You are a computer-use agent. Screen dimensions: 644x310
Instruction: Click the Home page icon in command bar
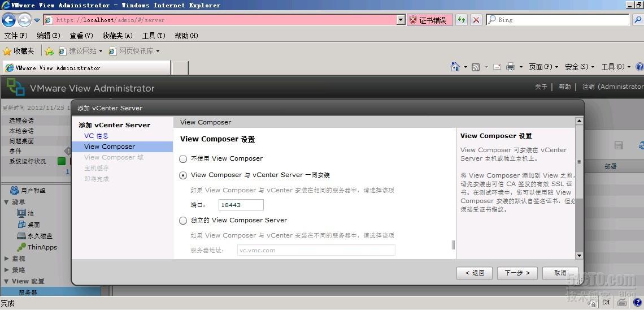[455, 67]
